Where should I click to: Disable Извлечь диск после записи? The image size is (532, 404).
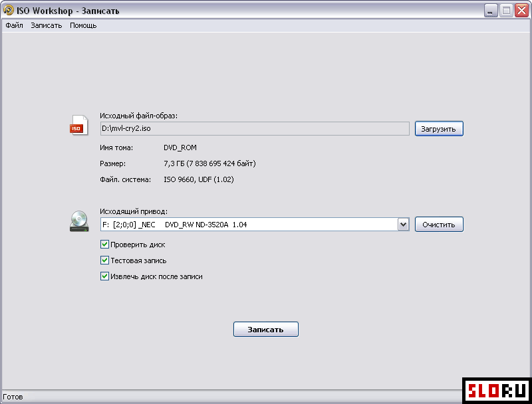click(104, 276)
